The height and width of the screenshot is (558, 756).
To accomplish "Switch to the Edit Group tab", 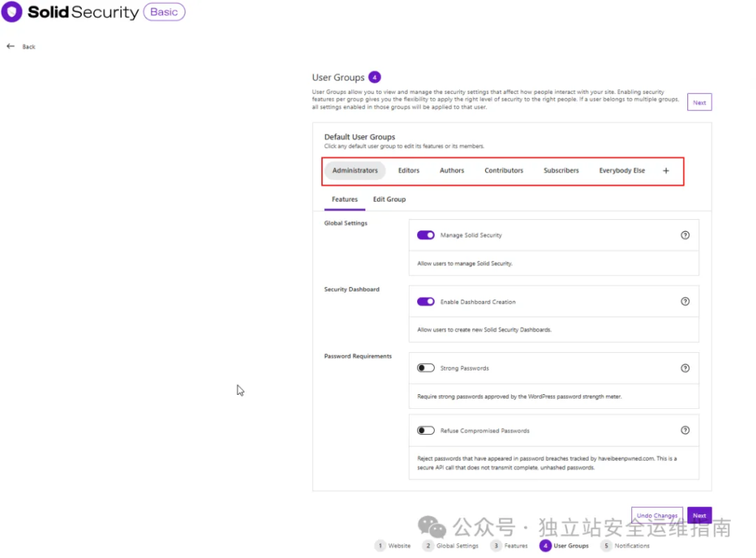I will coord(389,199).
